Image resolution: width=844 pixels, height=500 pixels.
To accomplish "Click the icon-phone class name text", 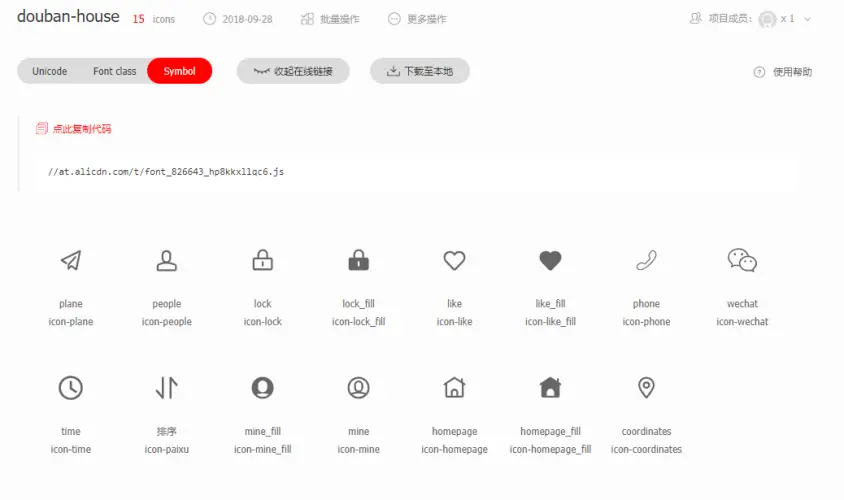I will tap(646, 321).
